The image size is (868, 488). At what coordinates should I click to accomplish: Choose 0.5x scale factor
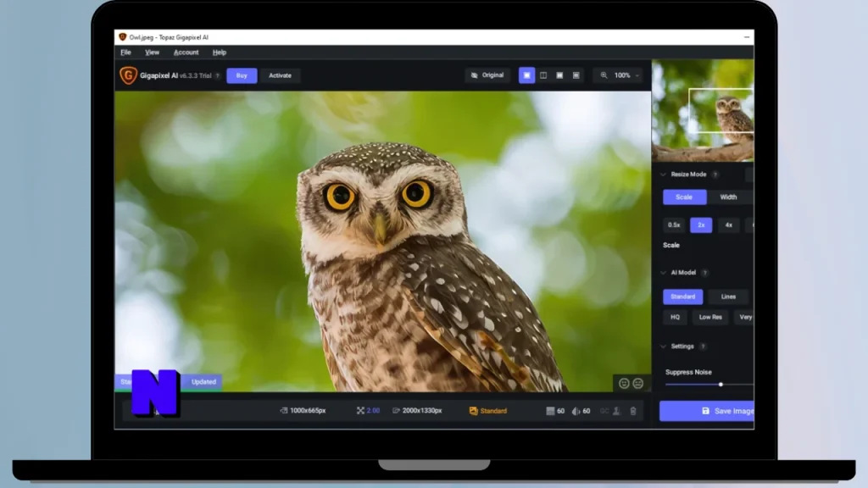point(674,225)
